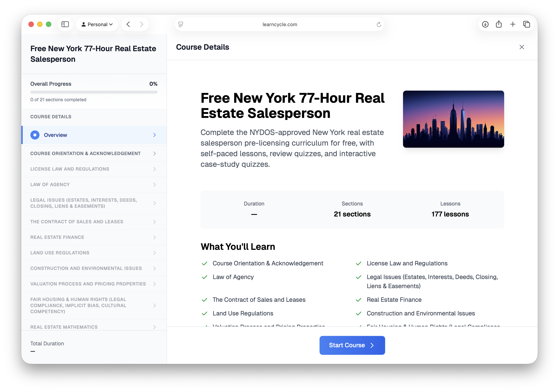Image resolution: width=559 pixels, height=392 pixels.
Task: Go forward with the forward arrow
Action: [142, 24]
